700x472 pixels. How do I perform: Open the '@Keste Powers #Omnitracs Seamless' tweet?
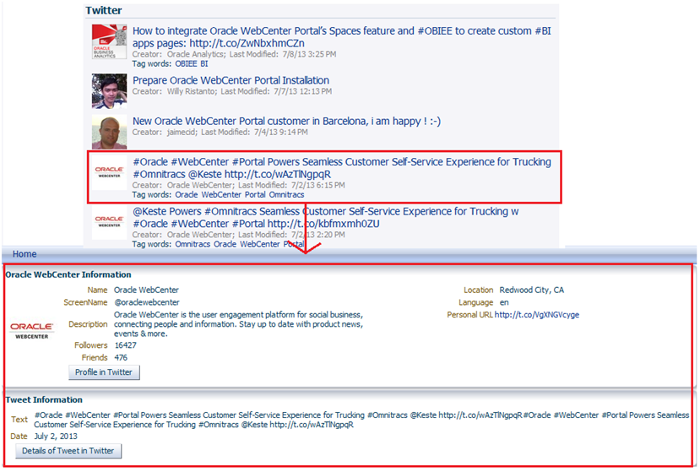pos(325,217)
